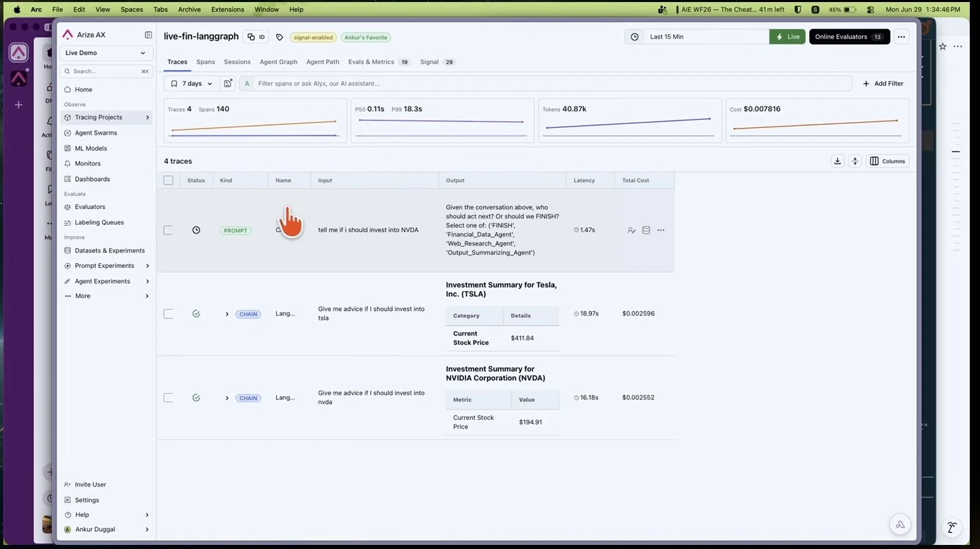Open three-dot menu on the NVDA prompt row
Image resolution: width=980 pixels, height=549 pixels.
[661, 230]
